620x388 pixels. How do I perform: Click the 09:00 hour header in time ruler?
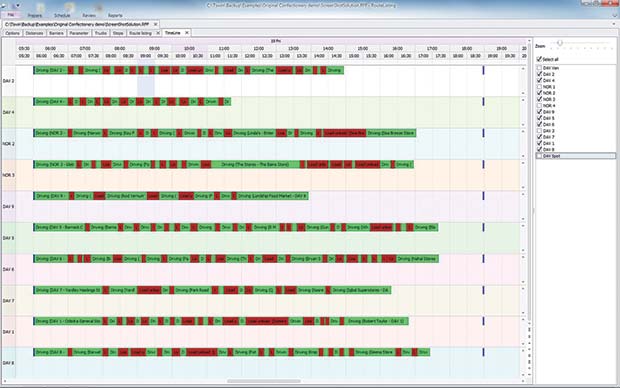click(155, 48)
